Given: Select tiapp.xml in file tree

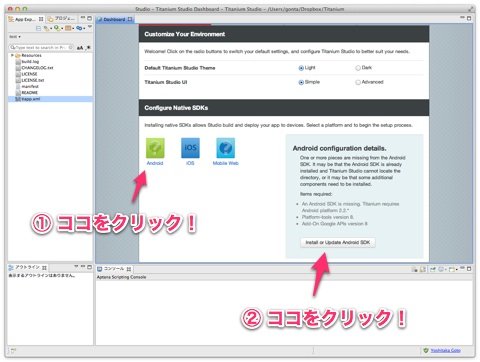Looking at the screenshot, I should coord(31,99).
